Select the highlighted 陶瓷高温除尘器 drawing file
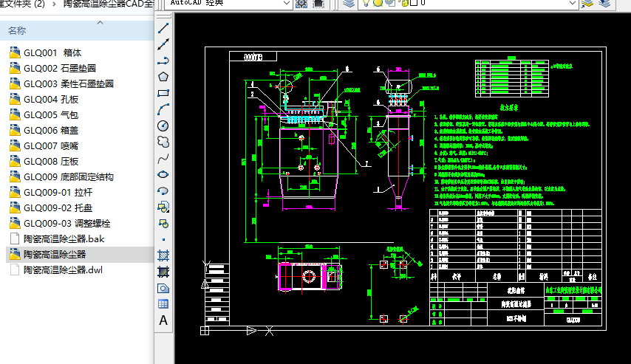The image size is (631, 364). [55, 255]
